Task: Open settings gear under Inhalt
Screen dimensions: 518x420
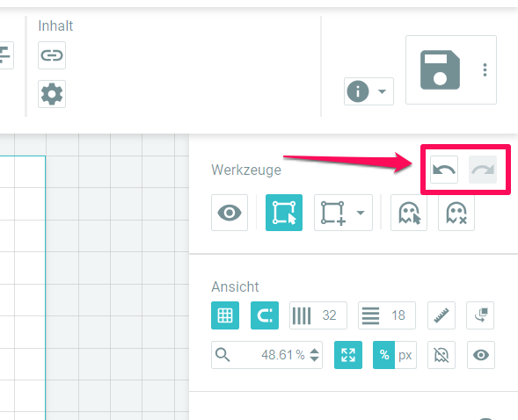Action: [x=52, y=94]
